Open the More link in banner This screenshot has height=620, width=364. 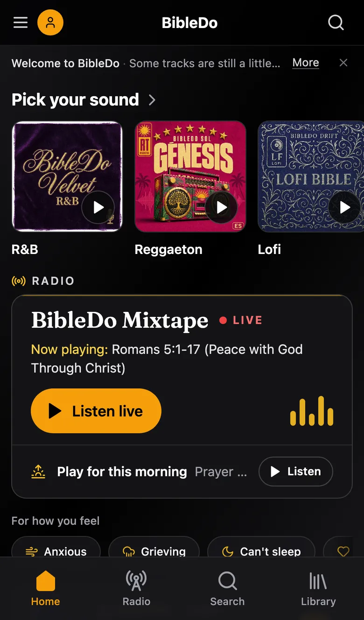(306, 63)
